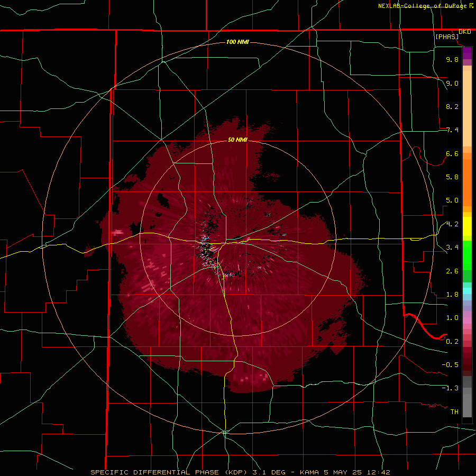Click the 0.2 scale value
The image size is (476, 476).
(452, 342)
